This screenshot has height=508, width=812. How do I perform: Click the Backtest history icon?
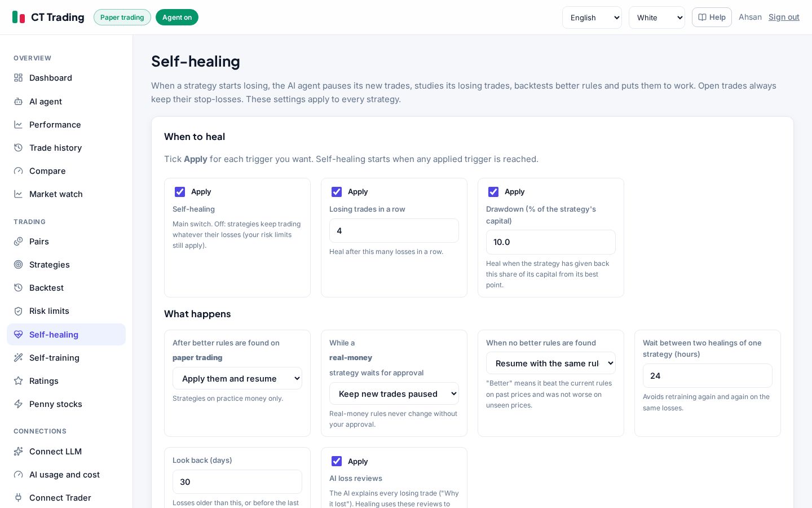18,288
